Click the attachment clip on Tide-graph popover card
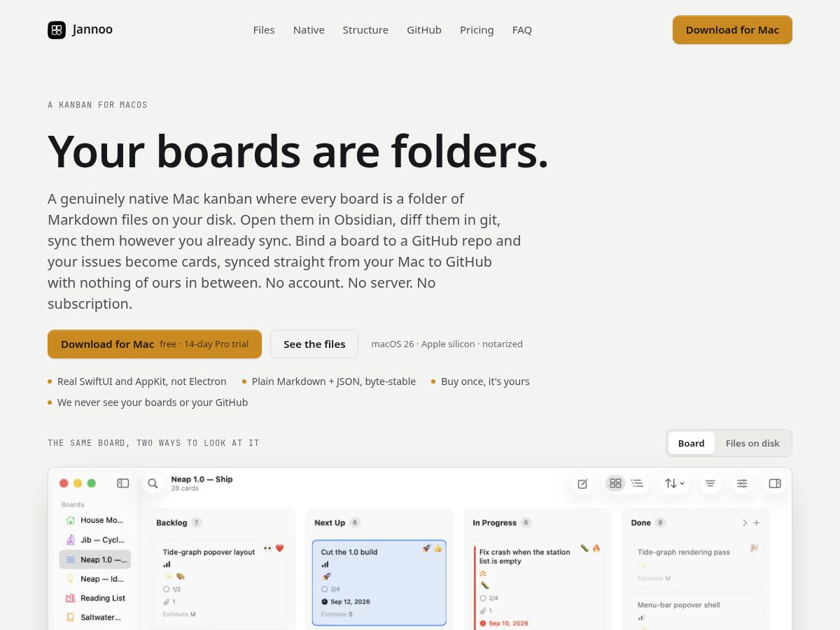840x630 pixels. coord(167,601)
